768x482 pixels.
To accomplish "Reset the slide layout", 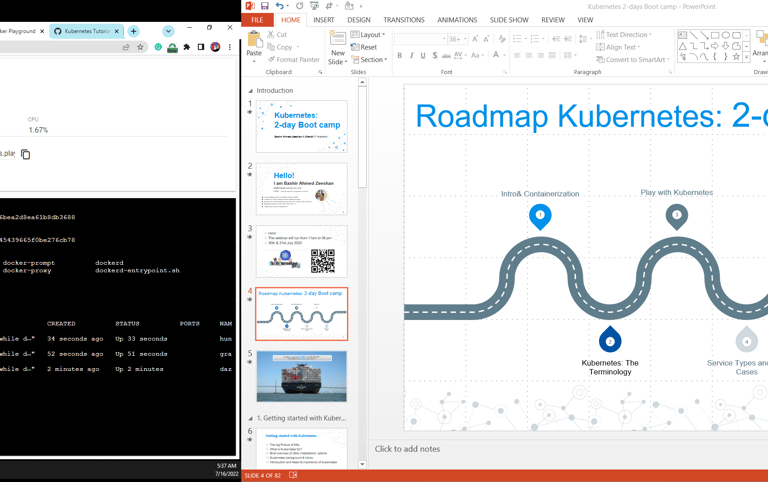I will [364, 48].
